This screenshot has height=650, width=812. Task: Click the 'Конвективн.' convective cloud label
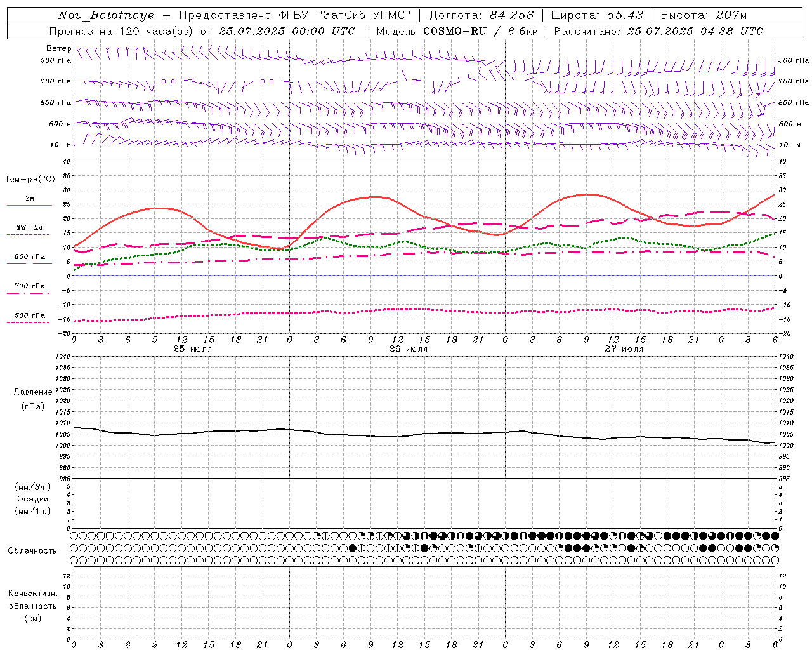click(x=32, y=594)
